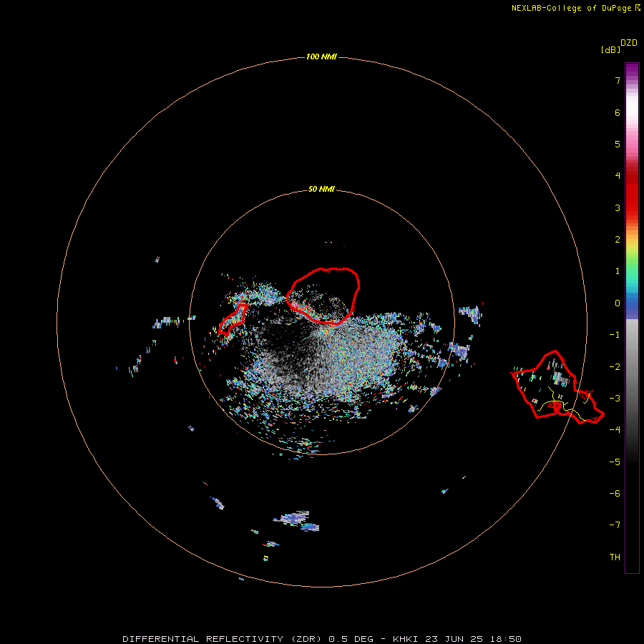Click the -3 value on color scale

(615, 399)
